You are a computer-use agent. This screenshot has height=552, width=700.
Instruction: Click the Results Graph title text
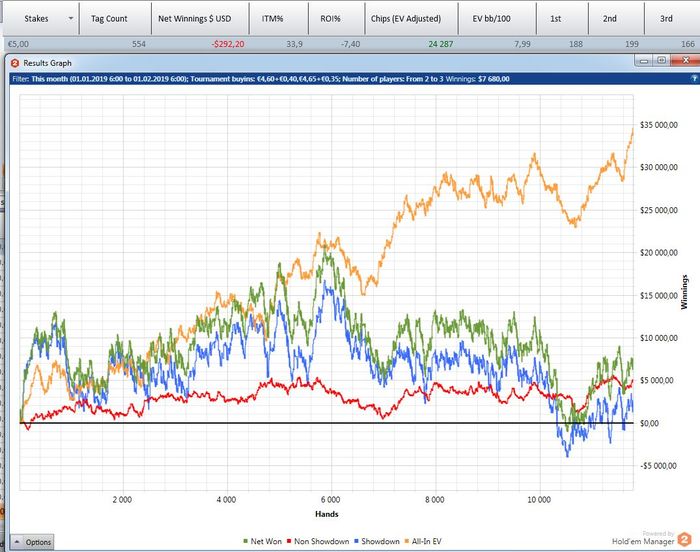point(47,63)
